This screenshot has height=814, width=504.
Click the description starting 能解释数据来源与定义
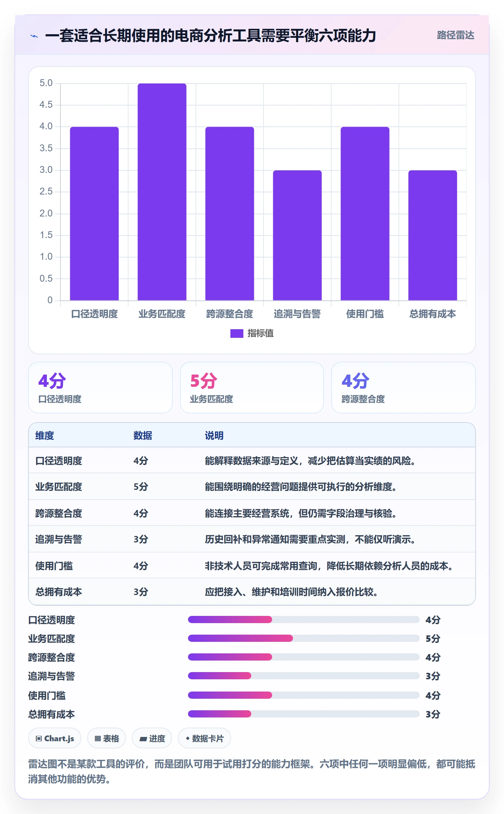pyautogui.click(x=310, y=461)
